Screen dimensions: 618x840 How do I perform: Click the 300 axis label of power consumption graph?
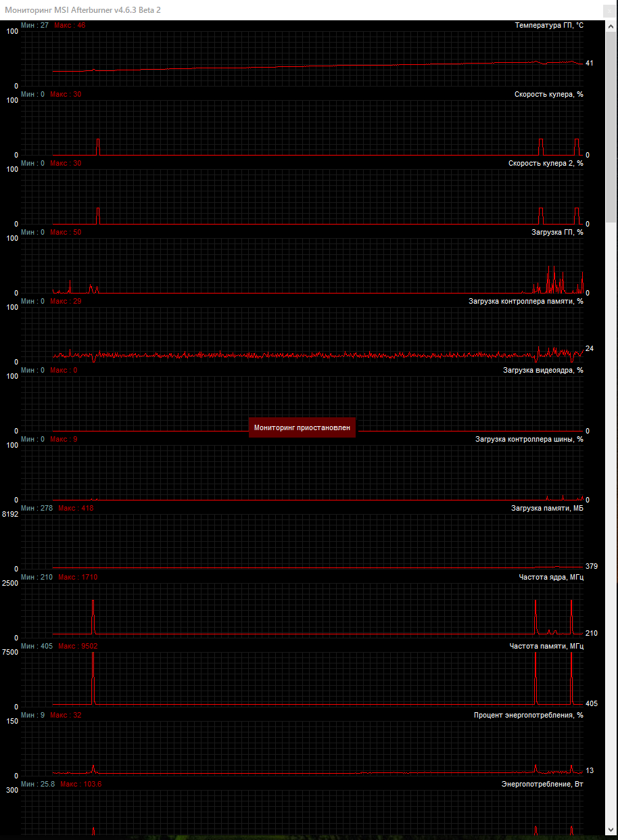click(x=12, y=790)
